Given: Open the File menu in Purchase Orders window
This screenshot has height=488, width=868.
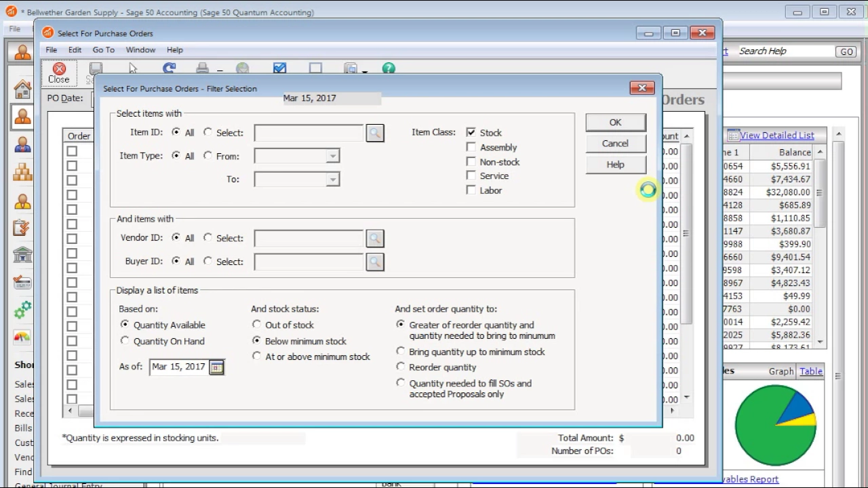Looking at the screenshot, I should click(x=52, y=50).
